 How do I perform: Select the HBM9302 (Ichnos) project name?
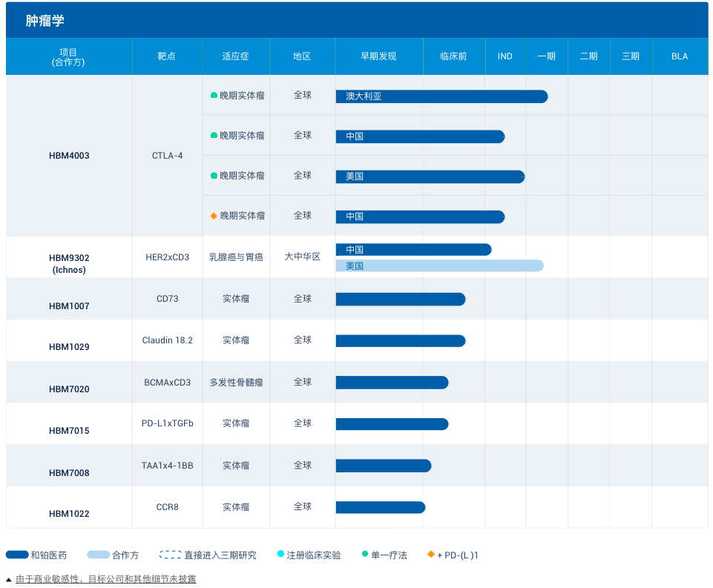[x=69, y=263]
